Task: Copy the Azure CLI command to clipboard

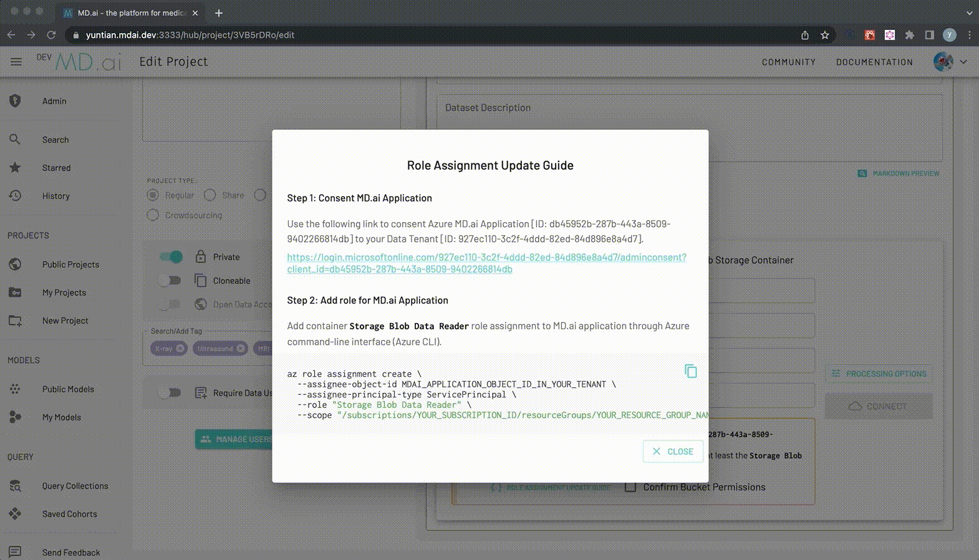Action: [690, 371]
